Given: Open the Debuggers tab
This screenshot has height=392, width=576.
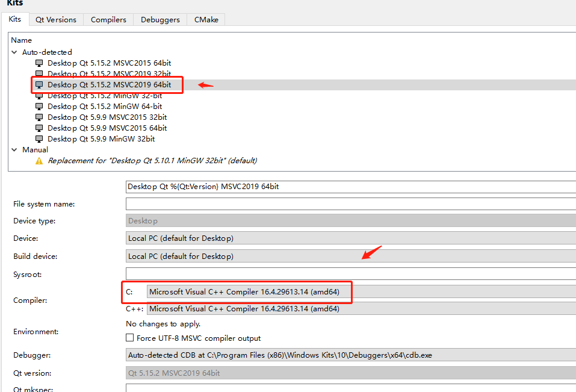Looking at the screenshot, I should pyautogui.click(x=160, y=20).
